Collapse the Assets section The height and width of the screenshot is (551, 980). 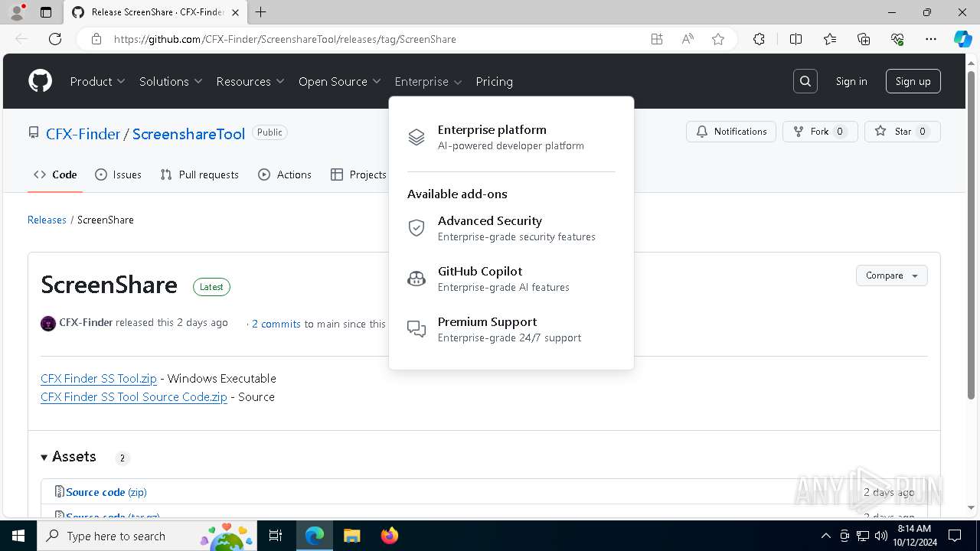coord(69,457)
